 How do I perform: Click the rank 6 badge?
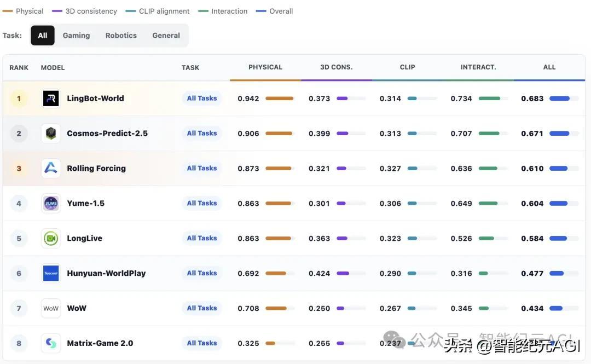19,273
